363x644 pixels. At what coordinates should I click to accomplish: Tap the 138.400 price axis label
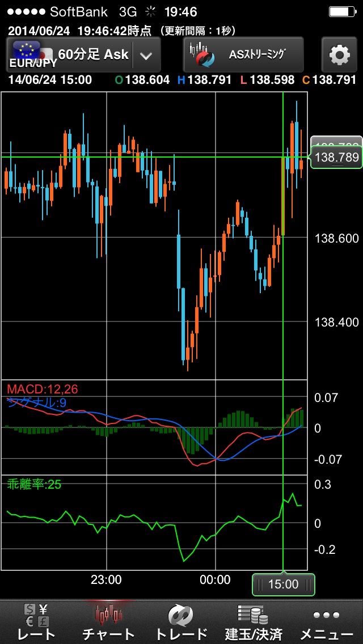336,322
